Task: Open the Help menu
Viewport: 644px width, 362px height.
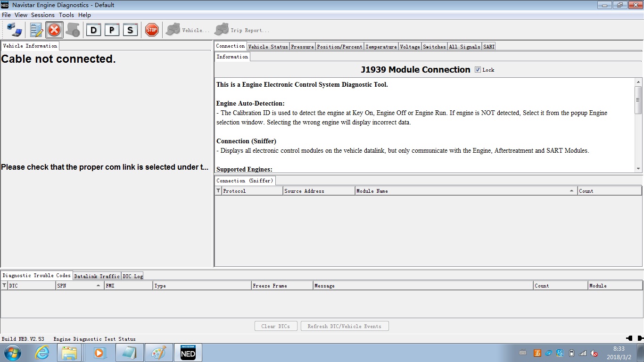Action: [x=84, y=15]
